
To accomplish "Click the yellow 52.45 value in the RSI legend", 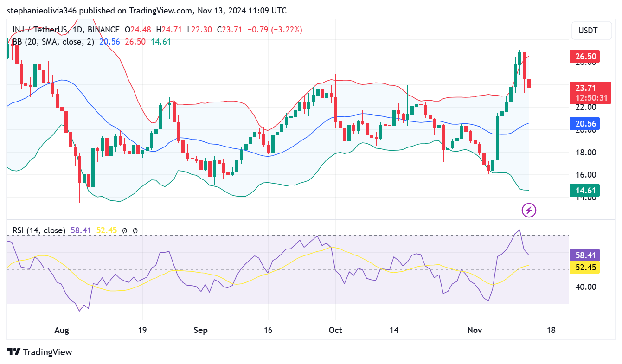I will 106,230.
